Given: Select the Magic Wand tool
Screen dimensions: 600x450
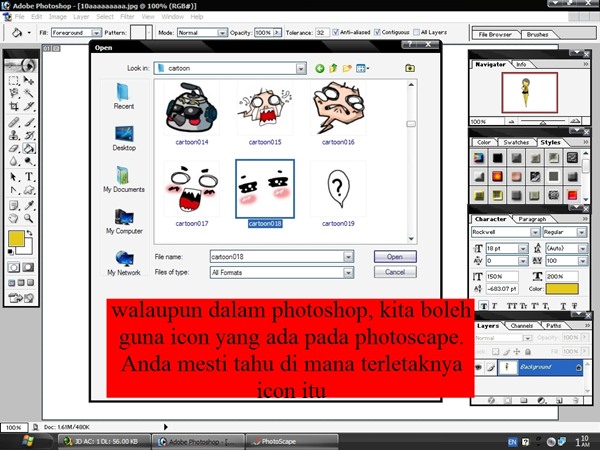Looking at the screenshot, I should coord(29,93).
